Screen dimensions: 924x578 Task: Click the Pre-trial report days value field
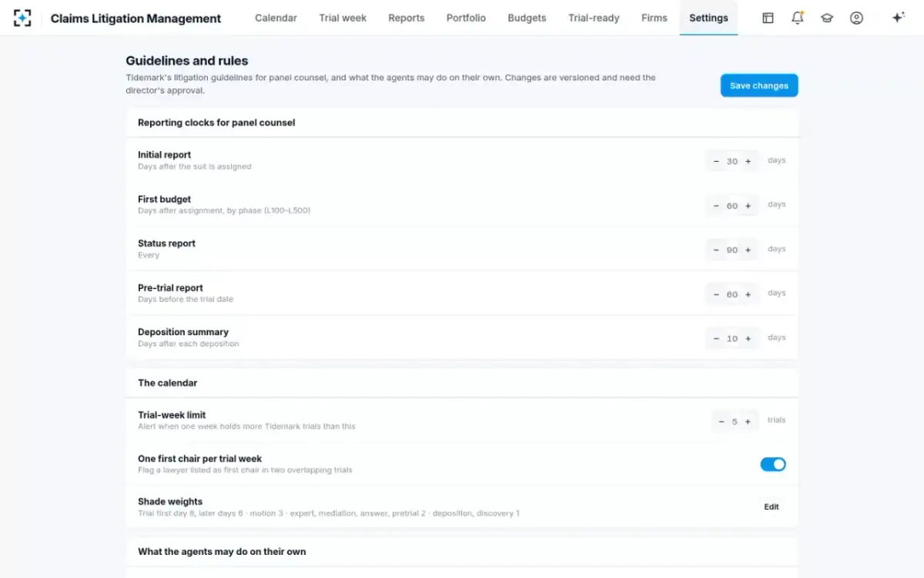point(731,294)
